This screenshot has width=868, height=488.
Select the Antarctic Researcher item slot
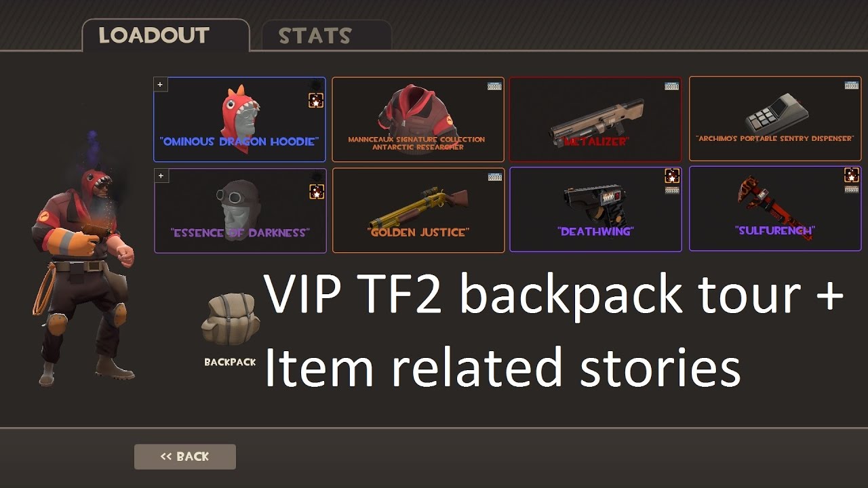tap(418, 119)
